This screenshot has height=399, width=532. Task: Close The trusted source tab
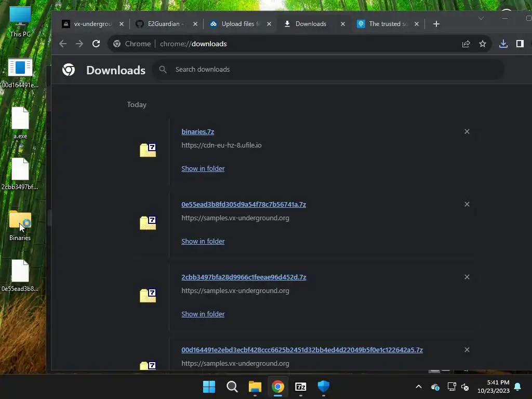(417, 24)
